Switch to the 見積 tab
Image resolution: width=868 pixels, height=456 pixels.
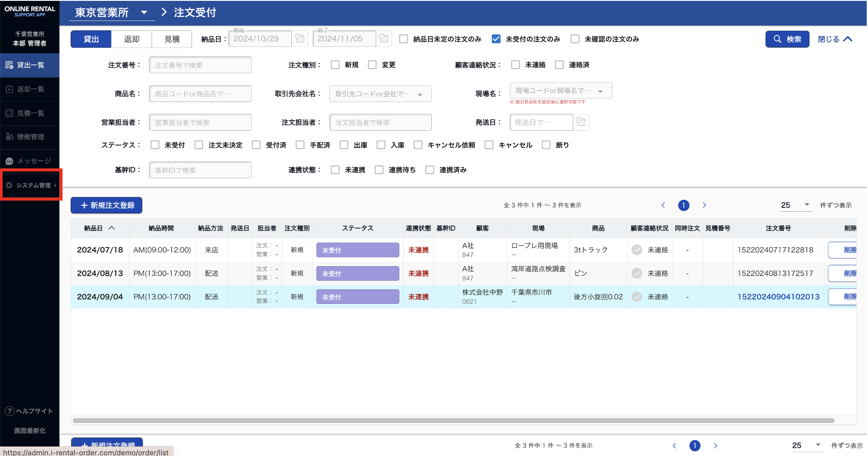(172, 39)
